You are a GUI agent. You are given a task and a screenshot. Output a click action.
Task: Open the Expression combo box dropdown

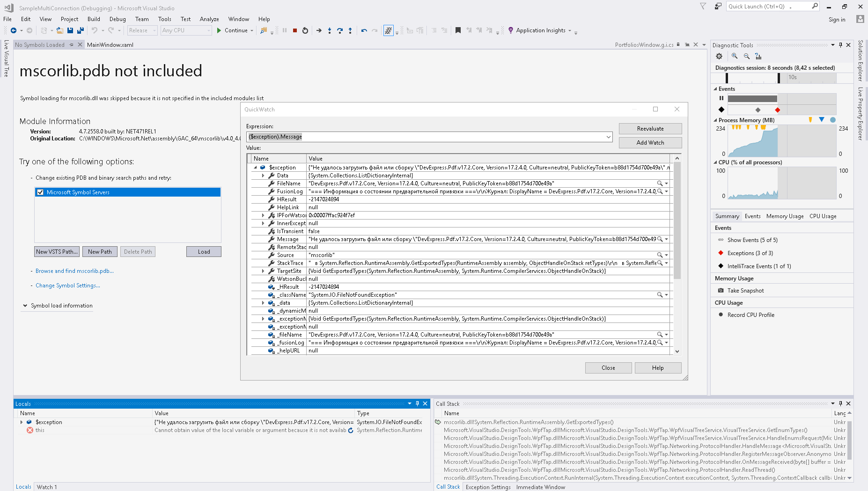608,137
